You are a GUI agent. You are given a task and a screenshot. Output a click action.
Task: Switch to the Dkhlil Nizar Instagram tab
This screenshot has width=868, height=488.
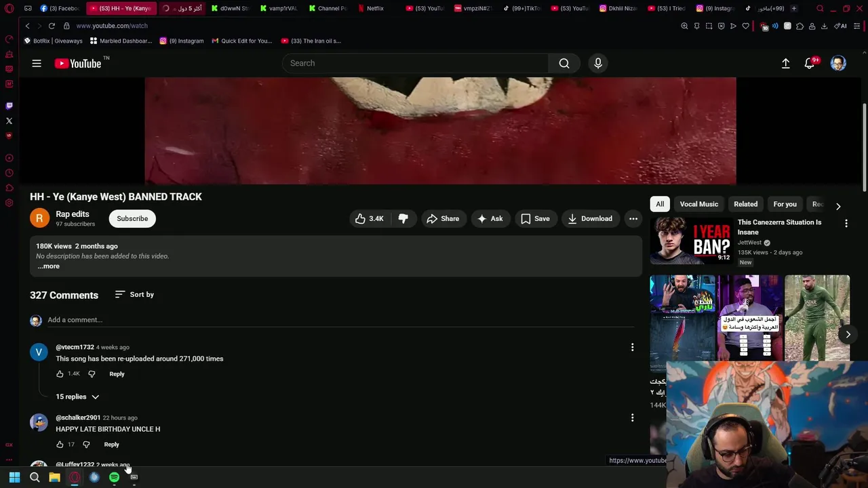click(618, 8)
